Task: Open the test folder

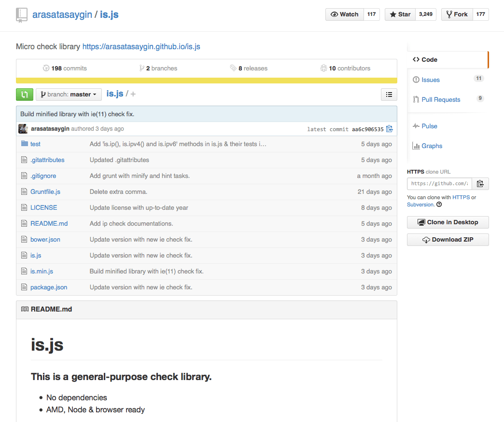Action: 35,144
